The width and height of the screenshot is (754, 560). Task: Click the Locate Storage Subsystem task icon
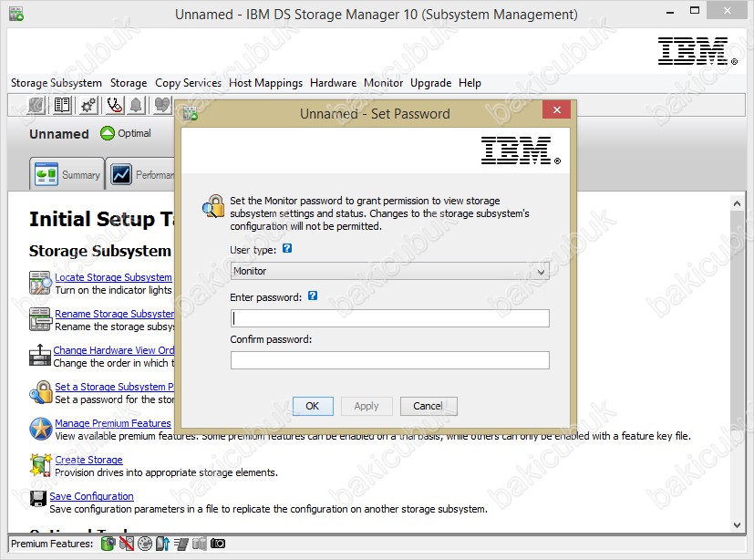coord(40,283)
